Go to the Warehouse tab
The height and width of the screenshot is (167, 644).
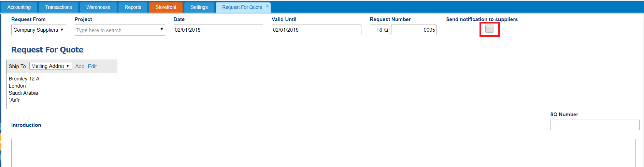[x=98, y=7]
